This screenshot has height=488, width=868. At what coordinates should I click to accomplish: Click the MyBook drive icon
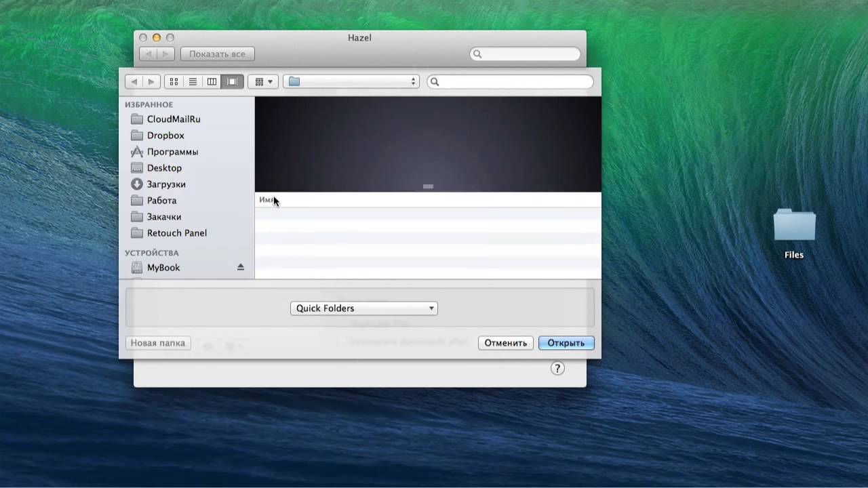[x=137, y=268]
